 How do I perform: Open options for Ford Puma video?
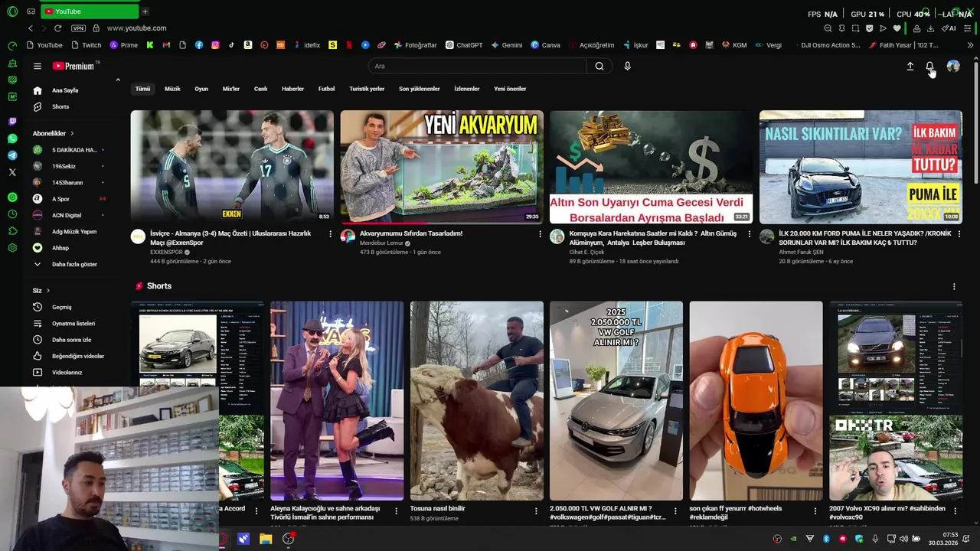click(x=959, y=234)
